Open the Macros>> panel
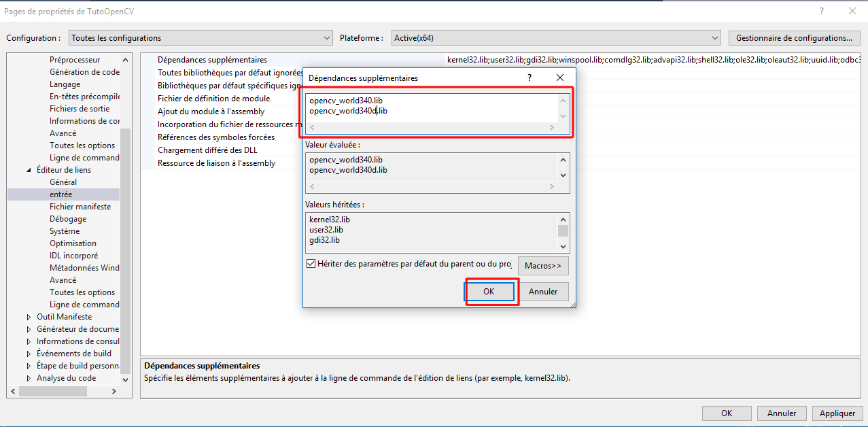 point(543,266)
